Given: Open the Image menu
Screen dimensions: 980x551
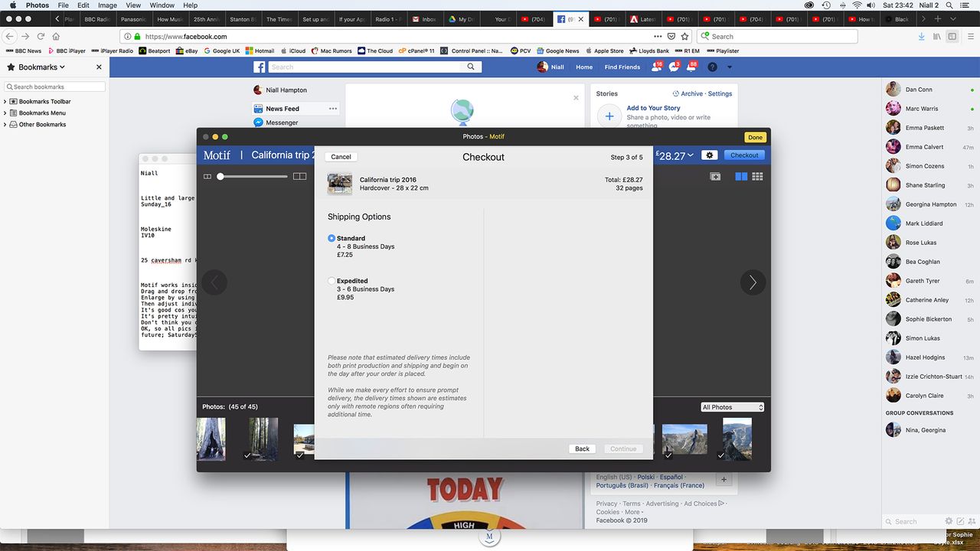Looking at the screenshot, I should pos(108,5).
